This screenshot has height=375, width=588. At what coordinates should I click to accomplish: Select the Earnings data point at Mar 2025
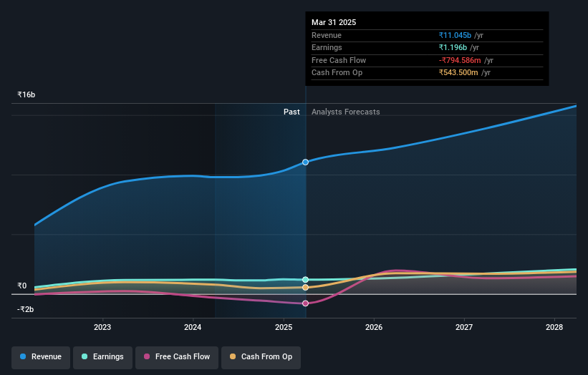point(306,280)
